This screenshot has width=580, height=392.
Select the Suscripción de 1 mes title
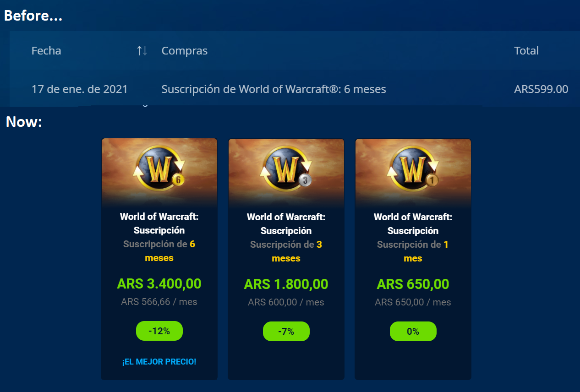413,251
